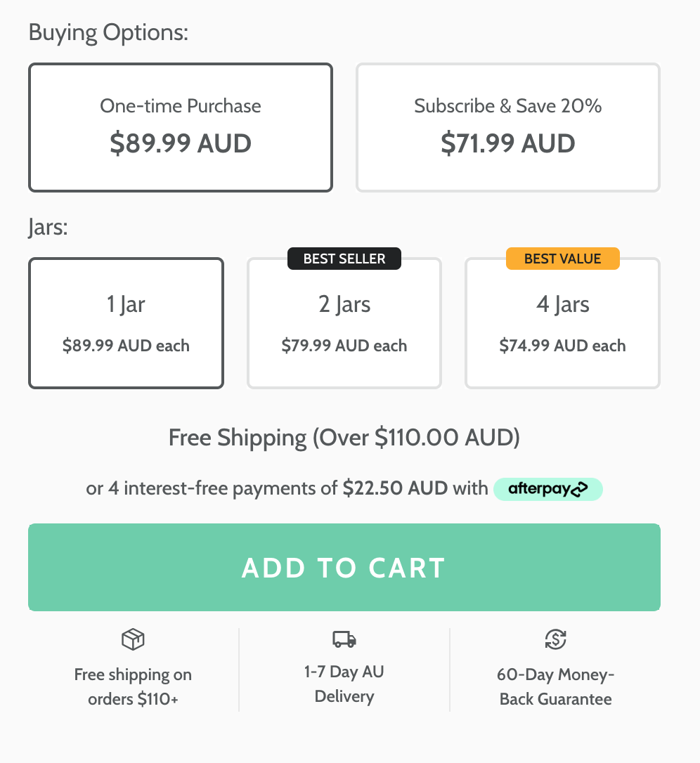Pick the 4 Jars option
The height and width of the screenshot is (763, 700).
tap(563, 323)
